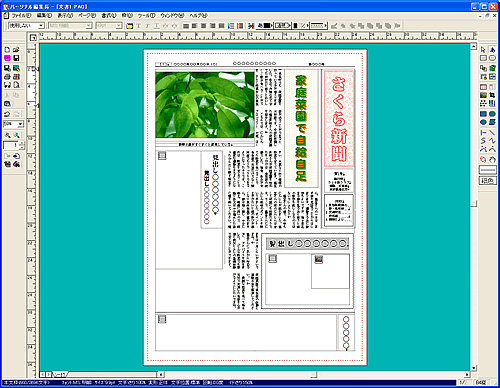This screenshot has height=388, width=500.
Task: Select the S-curve drawing tool
Action: 483,141
